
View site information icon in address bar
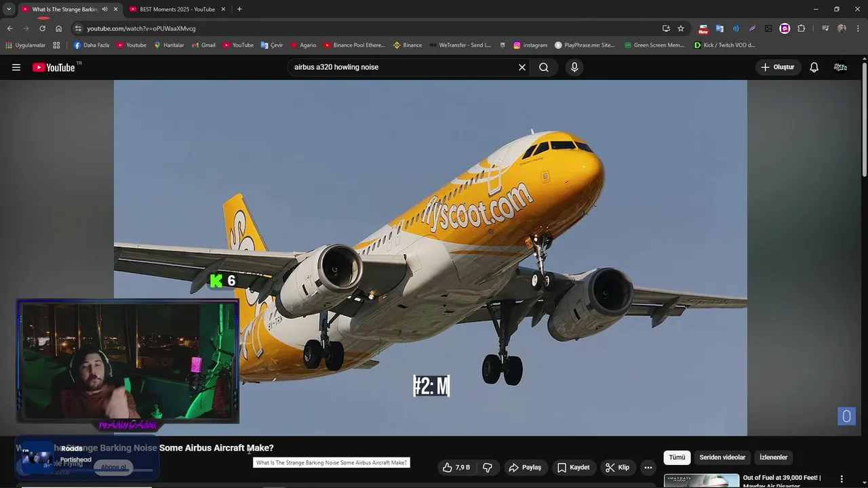coord(78,28)
